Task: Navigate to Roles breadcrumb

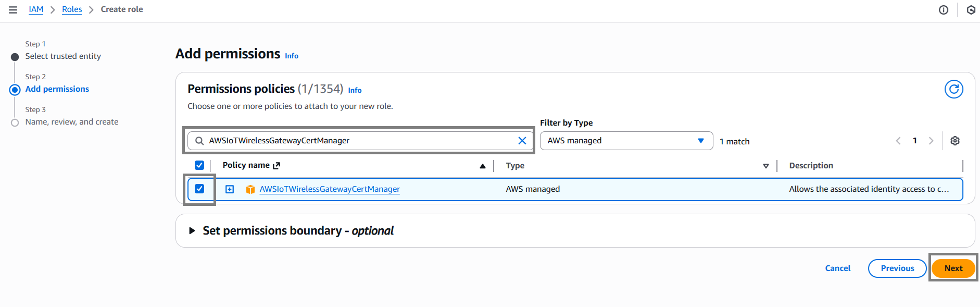Action: coord(72,9)
